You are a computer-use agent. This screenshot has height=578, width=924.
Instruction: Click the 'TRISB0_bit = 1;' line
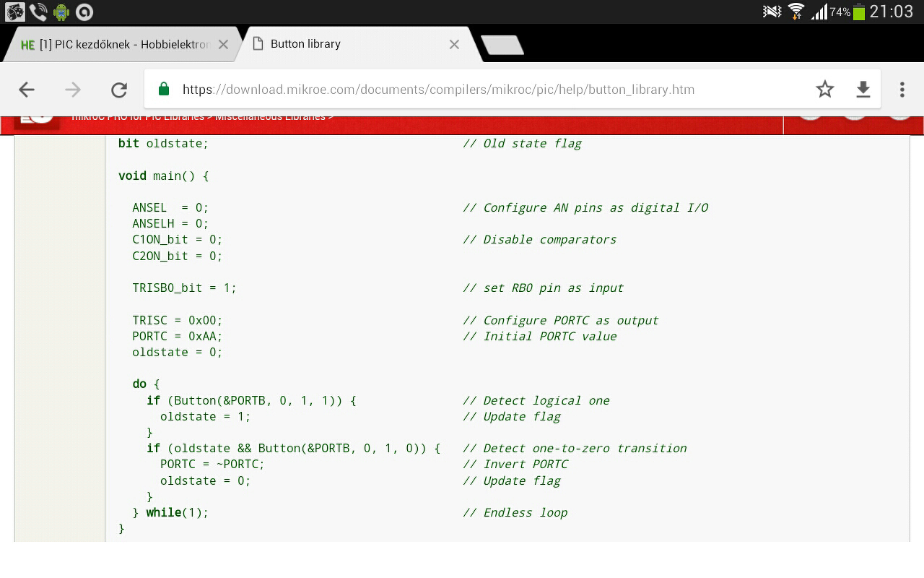point(185,288)
